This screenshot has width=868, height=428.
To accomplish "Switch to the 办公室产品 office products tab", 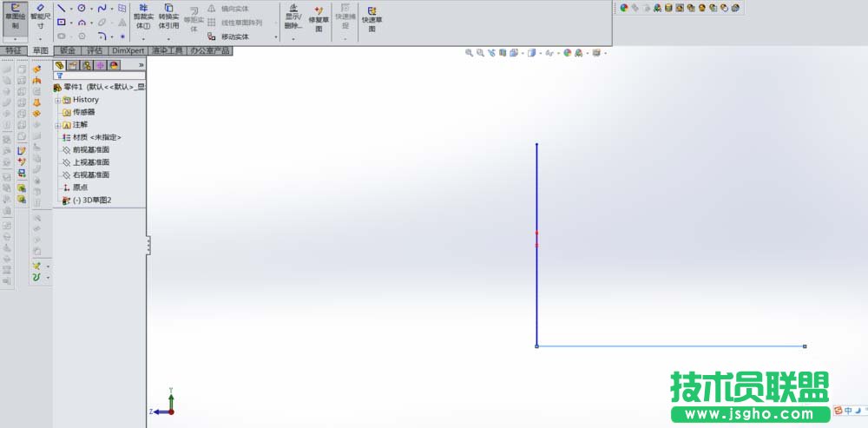I will [x=210, y=51].
